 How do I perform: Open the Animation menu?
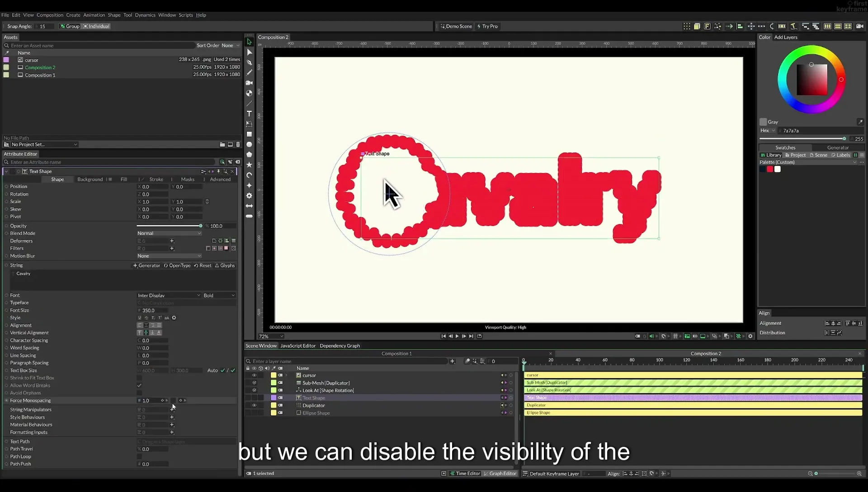pos(94,15)
